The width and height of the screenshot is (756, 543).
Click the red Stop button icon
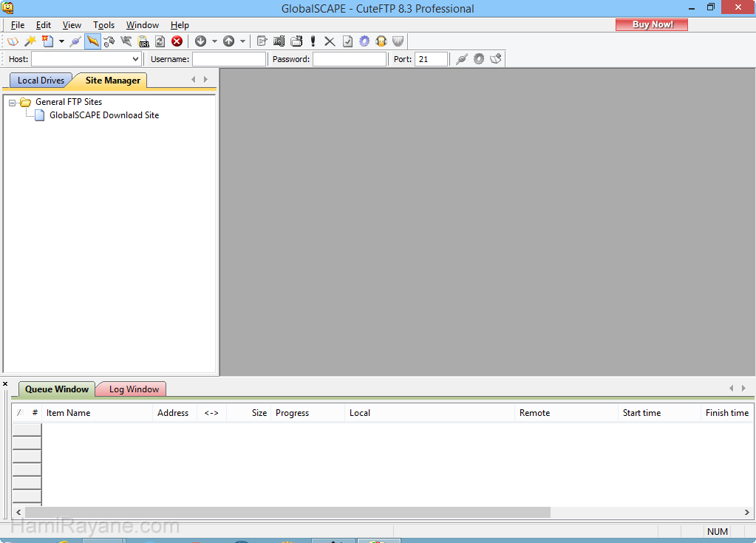(177, 41)
